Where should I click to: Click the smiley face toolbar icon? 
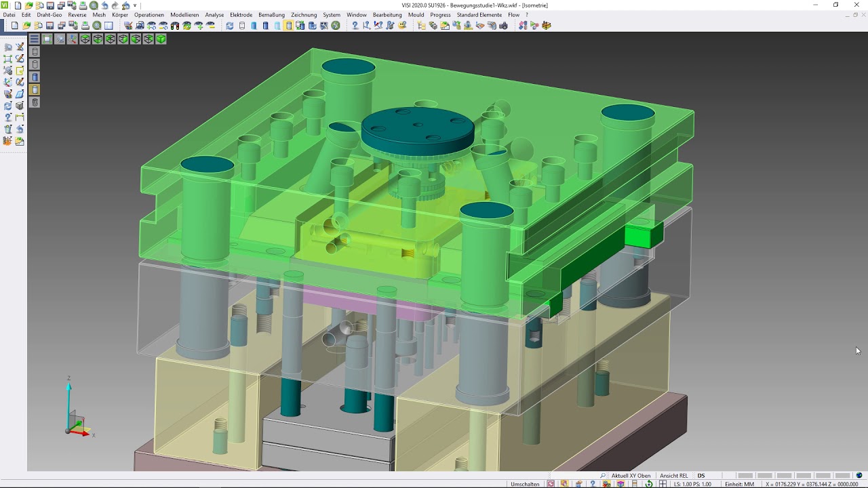point(402,26)
